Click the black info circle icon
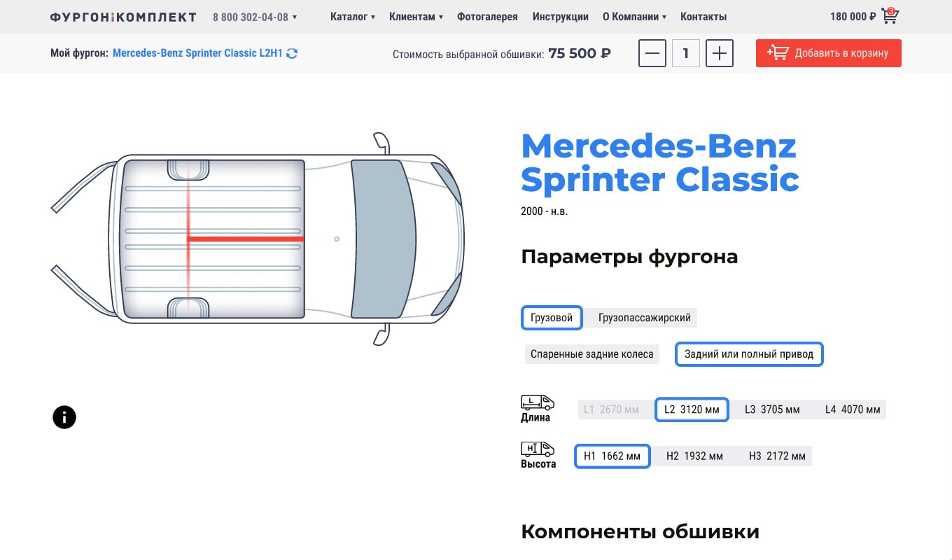The image size is (952, 560). click(64, 417)
